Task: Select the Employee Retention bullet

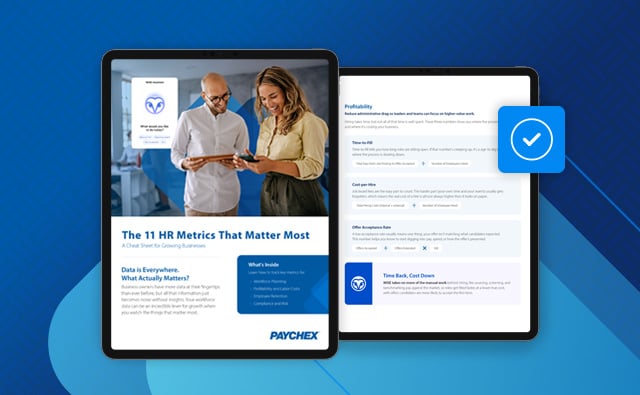Action: click(x=270, y=296)
